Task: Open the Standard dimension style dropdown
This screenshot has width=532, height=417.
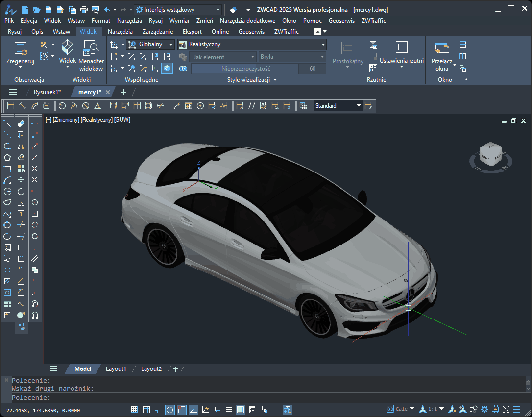Action: click(x=338, y=106)
